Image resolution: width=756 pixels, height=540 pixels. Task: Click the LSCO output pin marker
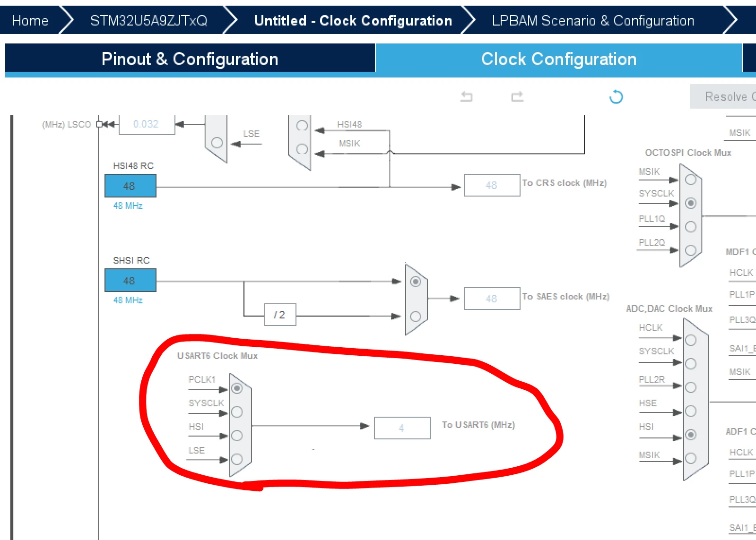(x=99, y=124)
